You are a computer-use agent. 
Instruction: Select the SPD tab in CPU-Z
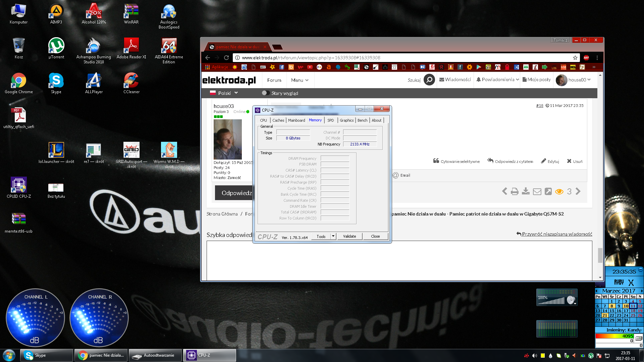tap(331, 120)
